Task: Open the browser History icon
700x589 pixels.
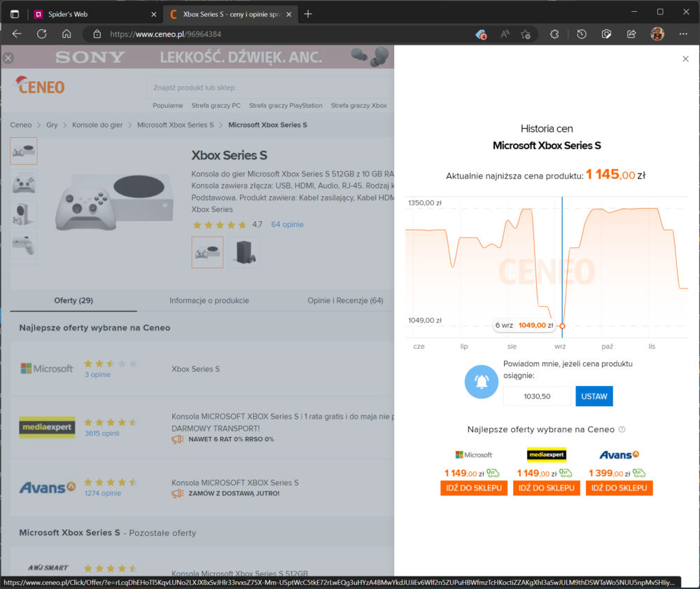Action: 581,34
